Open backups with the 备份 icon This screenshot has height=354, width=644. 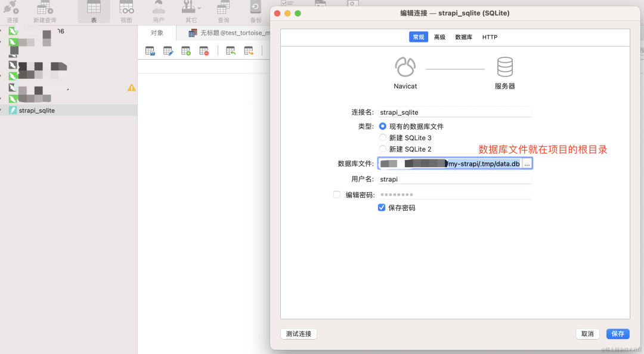click(256, 9)
